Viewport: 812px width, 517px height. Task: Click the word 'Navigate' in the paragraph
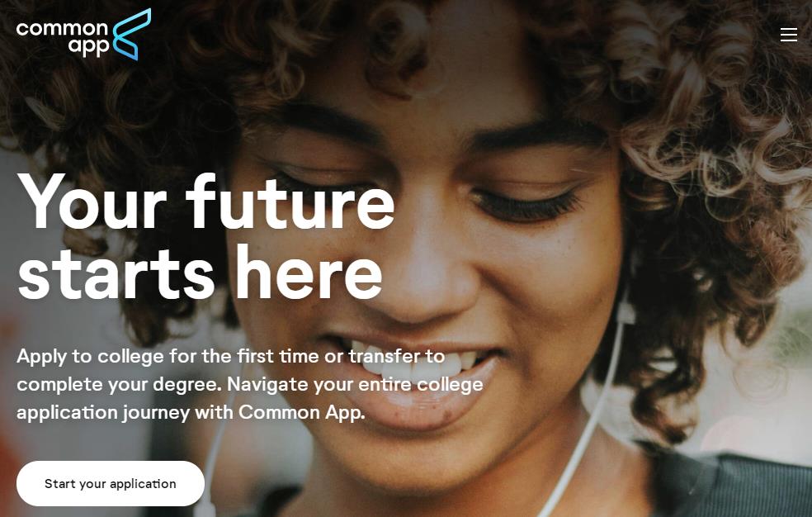(x=267, y=385)
